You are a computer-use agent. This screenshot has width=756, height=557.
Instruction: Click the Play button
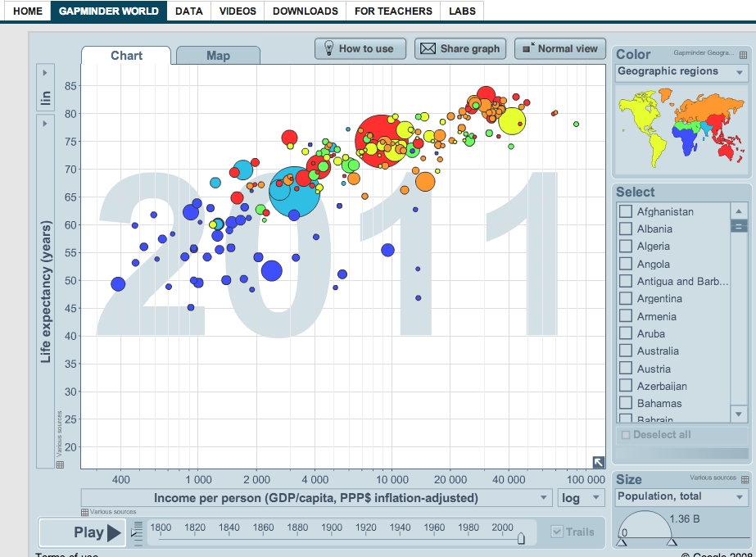click(x=83, y=532)
